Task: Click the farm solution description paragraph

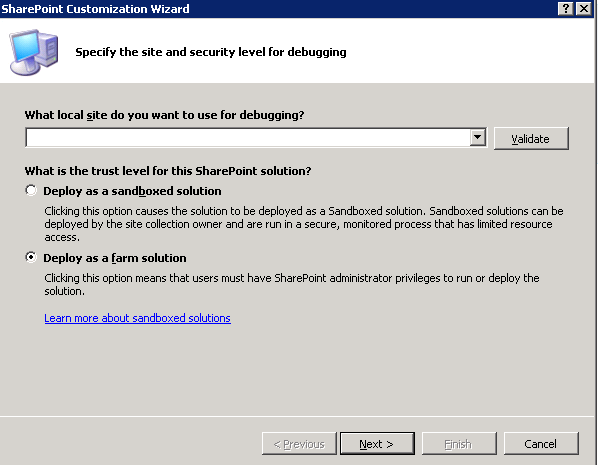Action: tap(292, 285)
